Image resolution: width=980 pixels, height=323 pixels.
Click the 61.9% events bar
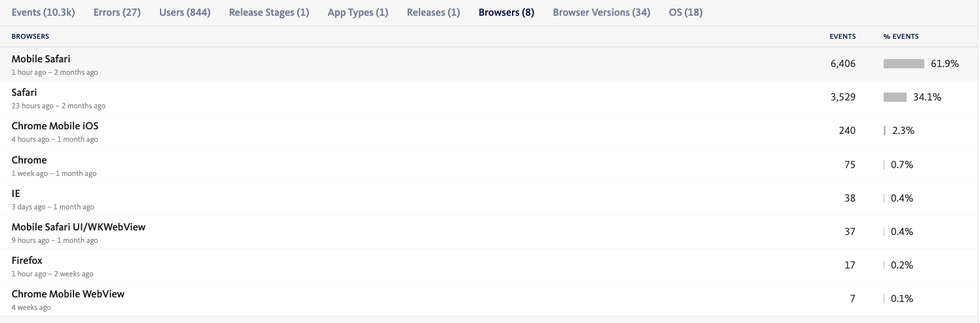(x=903, y=64)
